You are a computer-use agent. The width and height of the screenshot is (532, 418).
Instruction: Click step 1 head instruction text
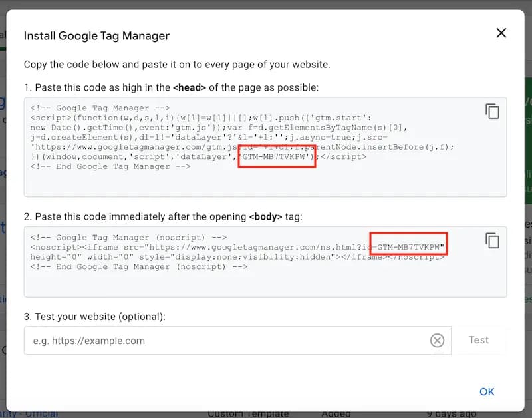click(172, 87)
